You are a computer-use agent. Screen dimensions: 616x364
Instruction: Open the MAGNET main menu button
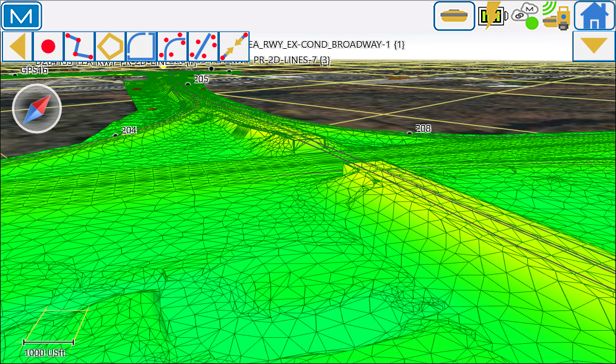(x=21, y=16)
